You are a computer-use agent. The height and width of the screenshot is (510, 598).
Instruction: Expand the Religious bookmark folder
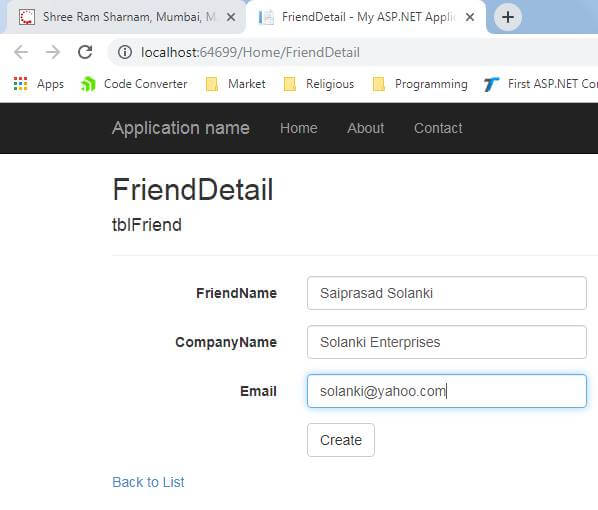click(x=319, y=84)
